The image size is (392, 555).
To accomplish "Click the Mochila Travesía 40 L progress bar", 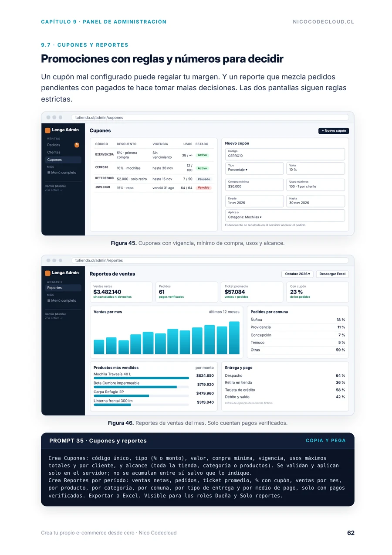I will [x=142, y=378].
